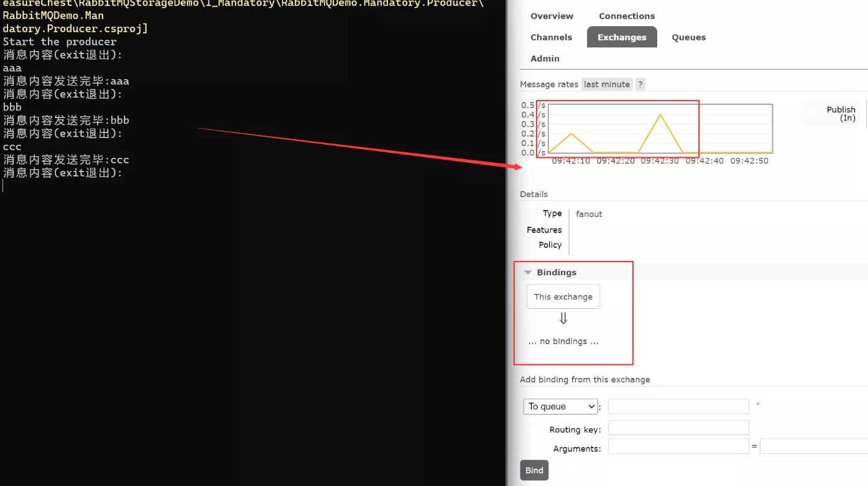Click the message rates chart

pos(660,129)
